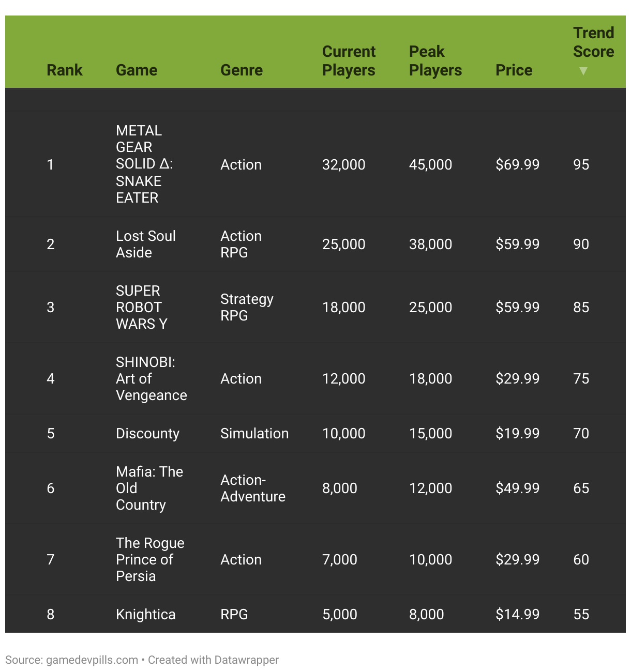631x672 pixels.
Task: Click SHINOBI: Art of Vengeance cell
Action: point(151,378)
